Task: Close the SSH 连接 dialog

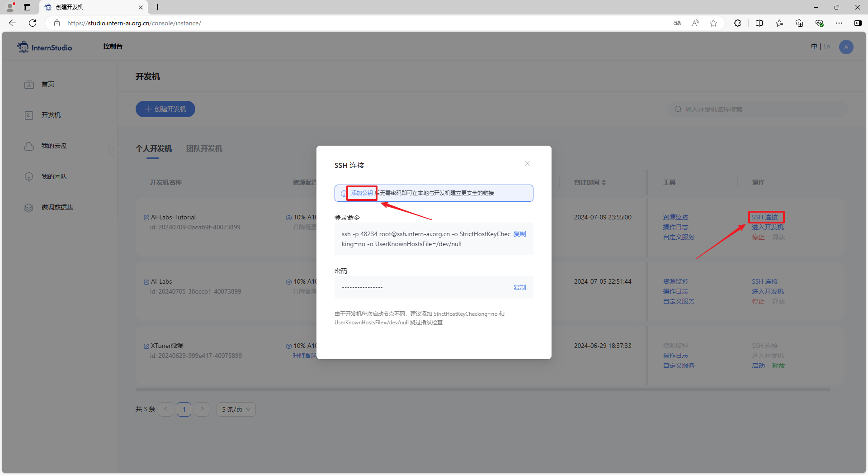Action: (527, 163)
